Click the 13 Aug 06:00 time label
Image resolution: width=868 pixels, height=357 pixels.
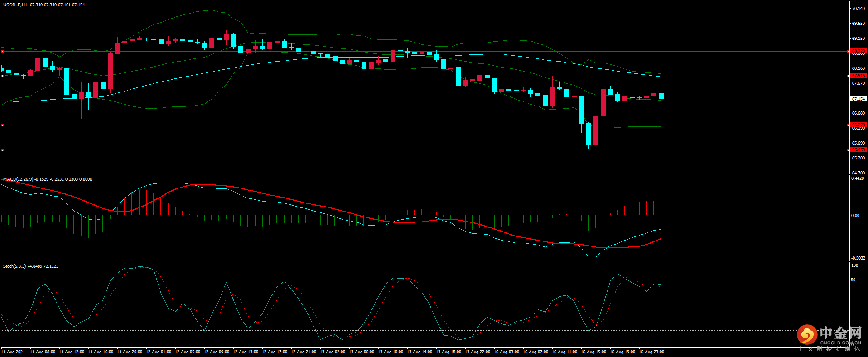pyautogui.click(x=362, y=352)
